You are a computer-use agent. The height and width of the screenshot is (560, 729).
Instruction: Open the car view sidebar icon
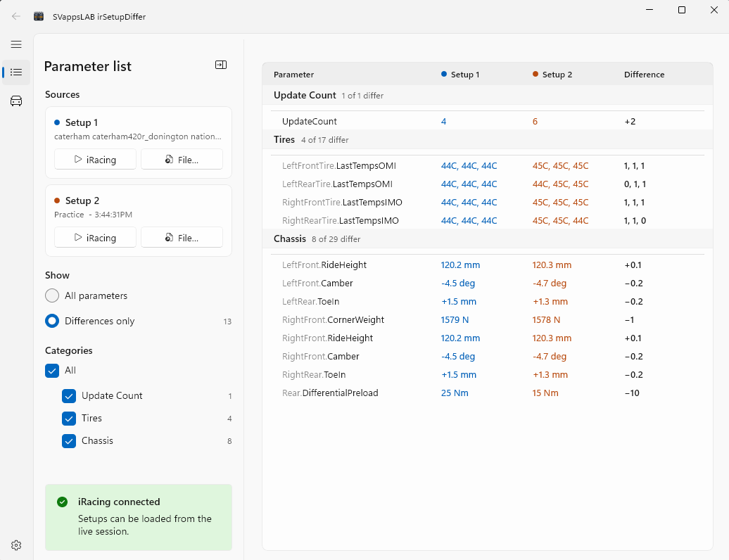[16, 101]
